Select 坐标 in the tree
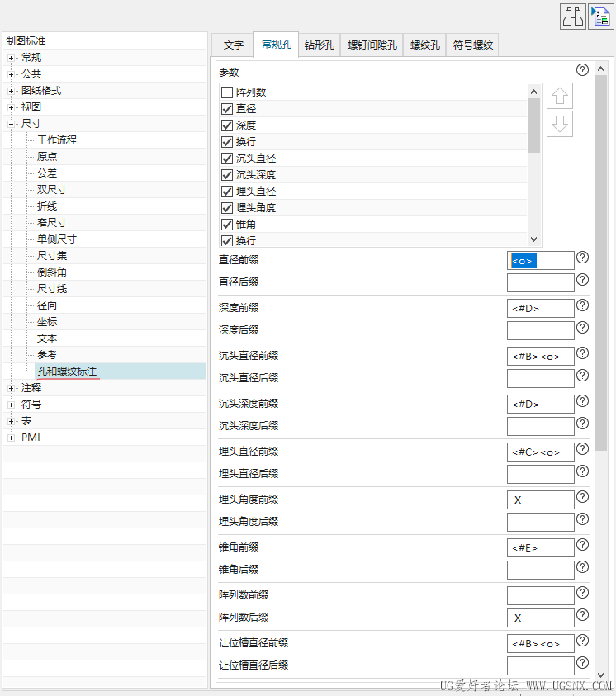This screenshot has height=696, width=616. click(x=47, y=322)
